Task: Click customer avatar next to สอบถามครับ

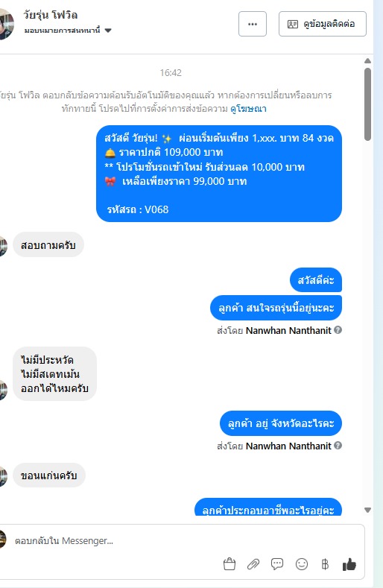Action: click(x=4, y=247)
